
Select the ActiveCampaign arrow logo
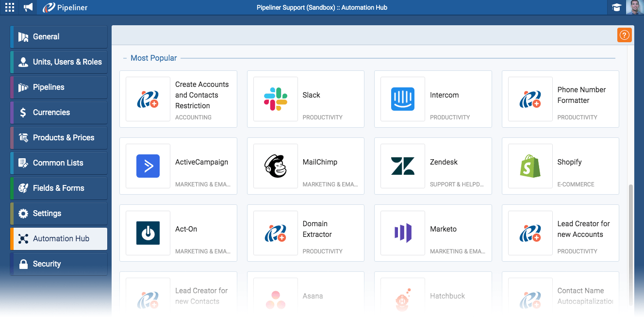tap(148, 166)
